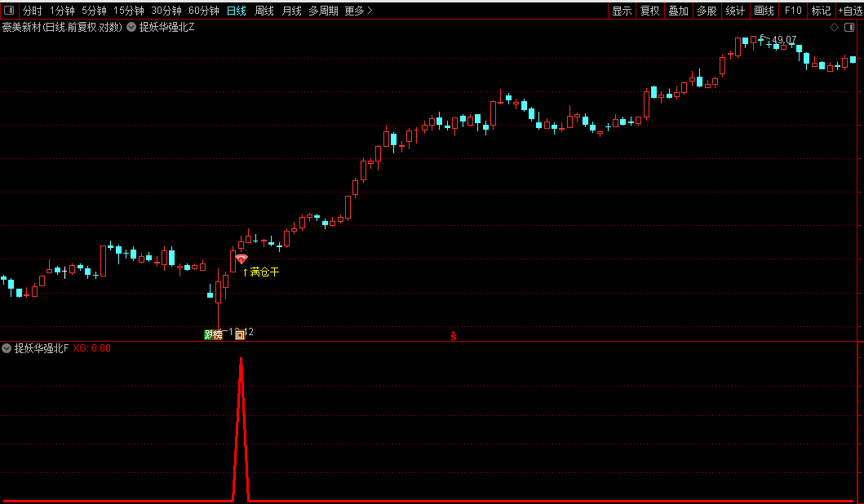
Task: Switch to 周线 weekly chart
Action: pos(264,11)
